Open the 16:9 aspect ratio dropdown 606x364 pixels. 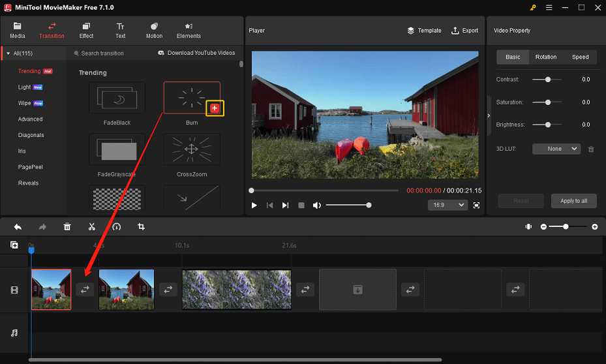coord(448,205)
